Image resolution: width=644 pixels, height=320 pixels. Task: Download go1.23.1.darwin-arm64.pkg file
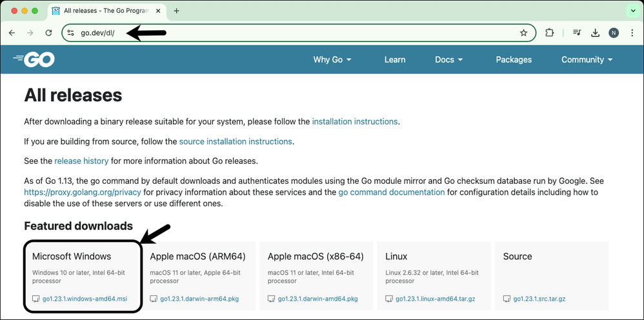199,299
